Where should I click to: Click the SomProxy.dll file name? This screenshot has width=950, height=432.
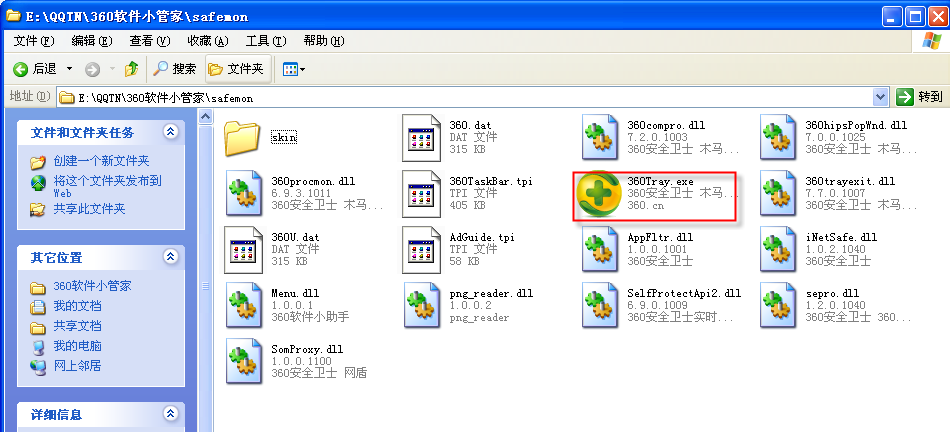point(307,350)
